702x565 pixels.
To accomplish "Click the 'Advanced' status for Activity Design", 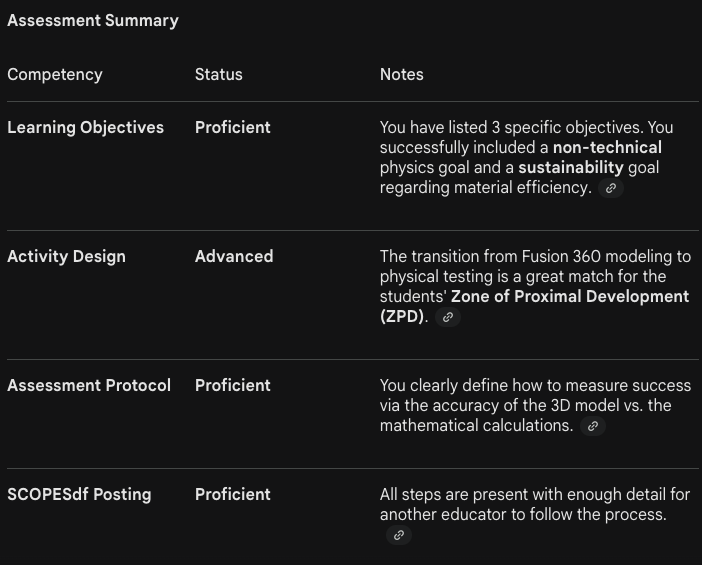I will 234,256.
